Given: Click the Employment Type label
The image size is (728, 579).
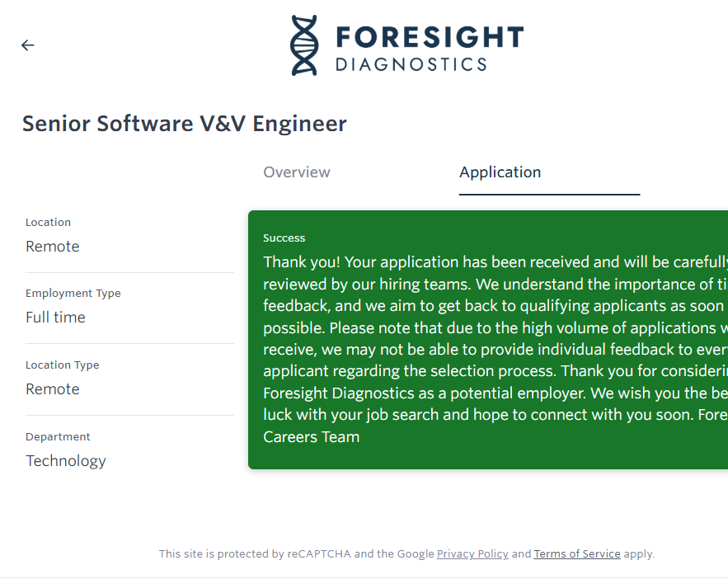Looking at the screenshot, I should click(x=73, y=294).
